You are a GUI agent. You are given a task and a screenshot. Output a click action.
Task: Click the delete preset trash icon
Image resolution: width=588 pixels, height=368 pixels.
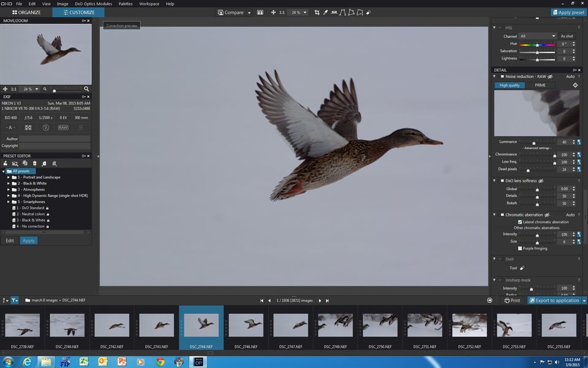34,163
